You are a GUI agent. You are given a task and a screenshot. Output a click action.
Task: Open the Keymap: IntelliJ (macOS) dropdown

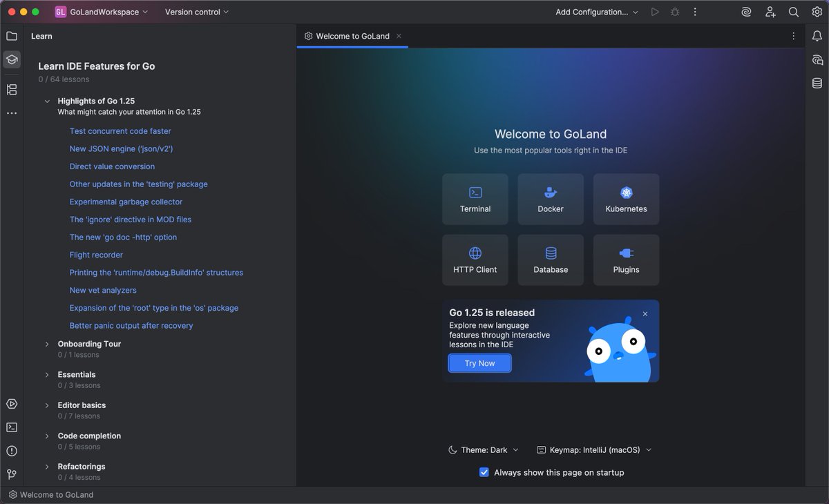594,449
